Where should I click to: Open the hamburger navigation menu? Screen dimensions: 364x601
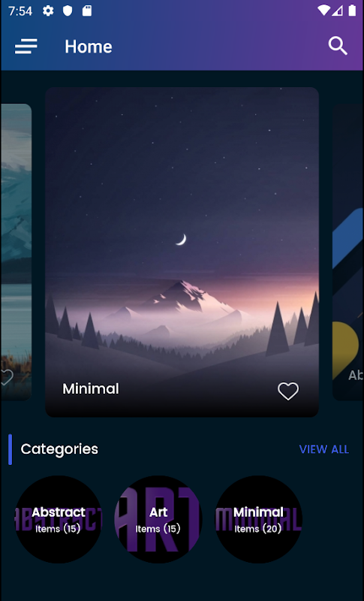click(x=26, y=47)
